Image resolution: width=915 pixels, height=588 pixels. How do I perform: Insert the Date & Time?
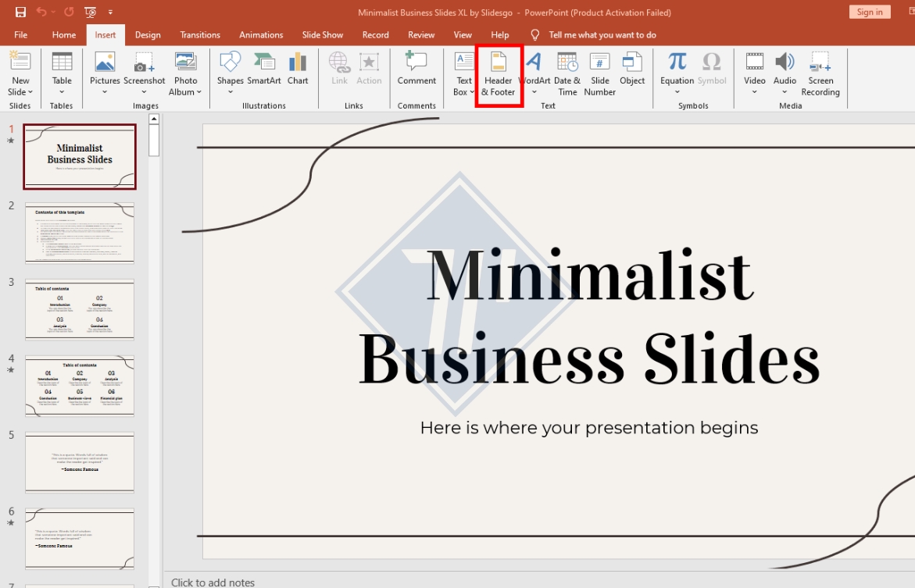(x=567, y=74)
